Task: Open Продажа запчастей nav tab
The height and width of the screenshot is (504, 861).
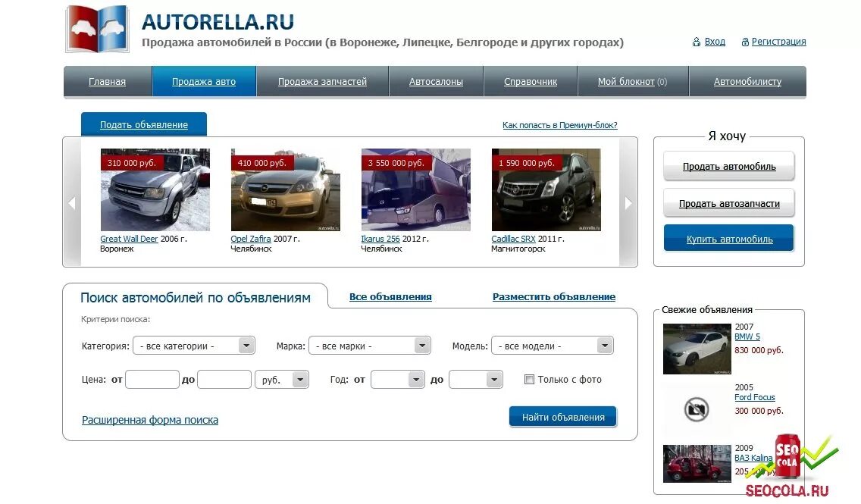Action: tap(322, 81)
